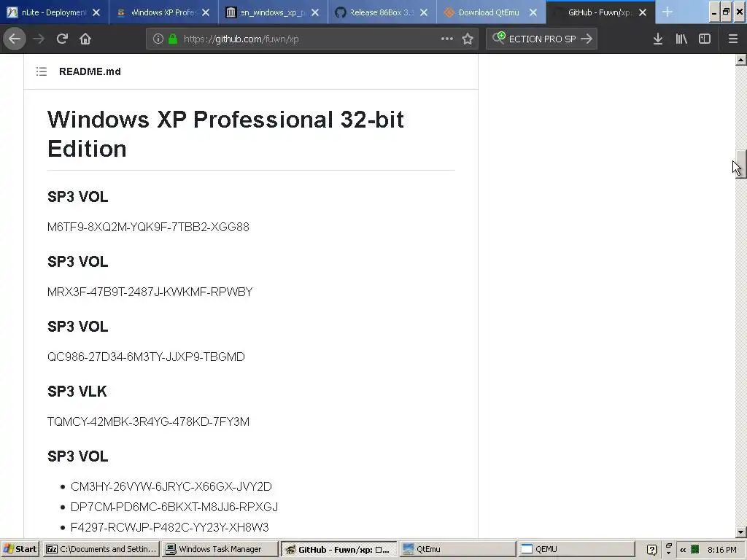The image size is (747, 560).
Task: Click key M6TF9-8XQ2M-YQK9F-7TBB2-XGG88
Action: 148,227
